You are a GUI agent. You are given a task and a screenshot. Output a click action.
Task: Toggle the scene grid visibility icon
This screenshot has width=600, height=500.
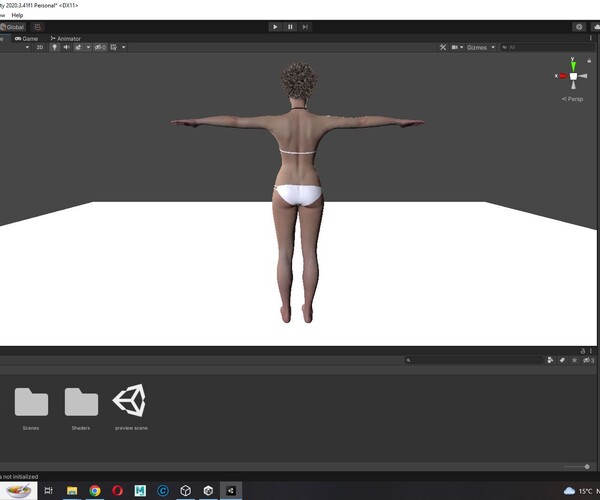(114, 47)
